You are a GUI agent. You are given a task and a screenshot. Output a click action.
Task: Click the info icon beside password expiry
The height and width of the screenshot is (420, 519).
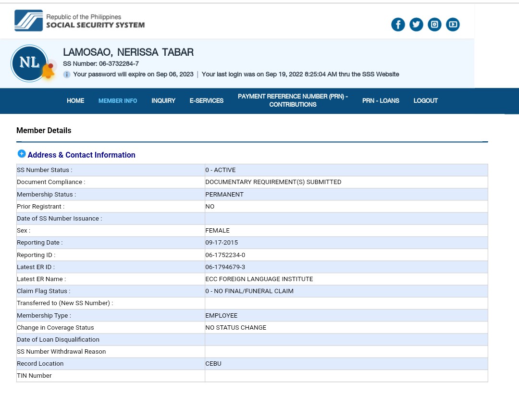67,74
